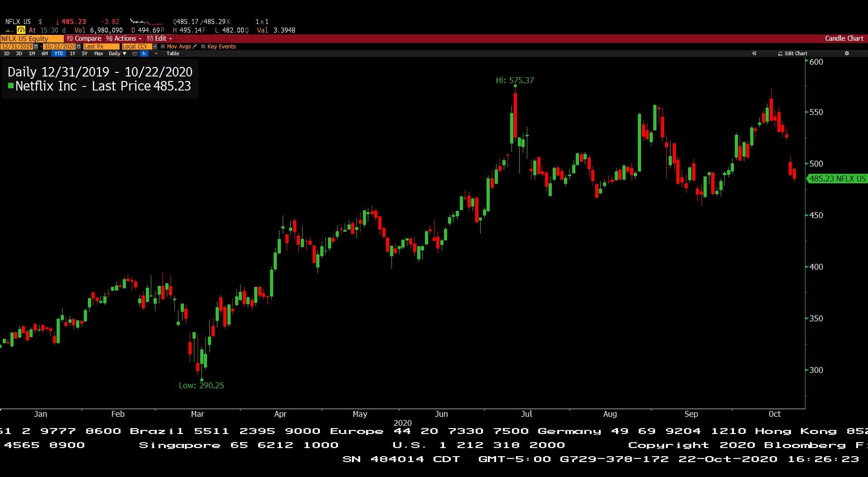The height and width of the screenshot is (477, 868).
Task: Click the Jul label on time axis
Action: [526, 414]
